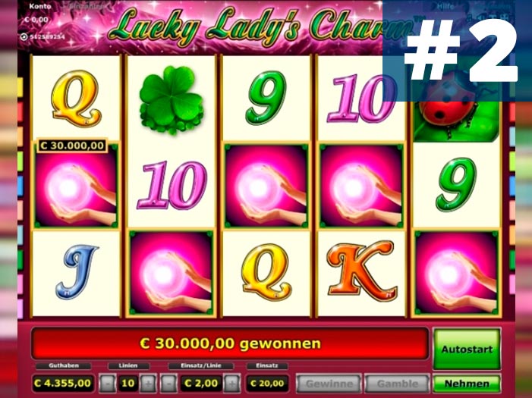Open the Gewinne paytable button
The height and width of the screenshot is (398, 532).
pos(329,384)
